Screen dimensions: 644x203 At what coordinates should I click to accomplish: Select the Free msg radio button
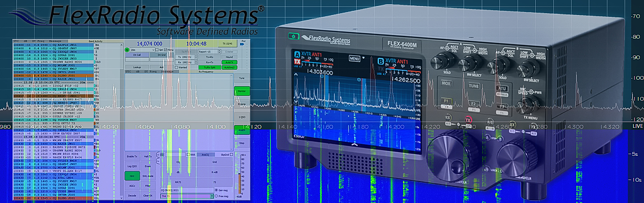tap(216, 196)
